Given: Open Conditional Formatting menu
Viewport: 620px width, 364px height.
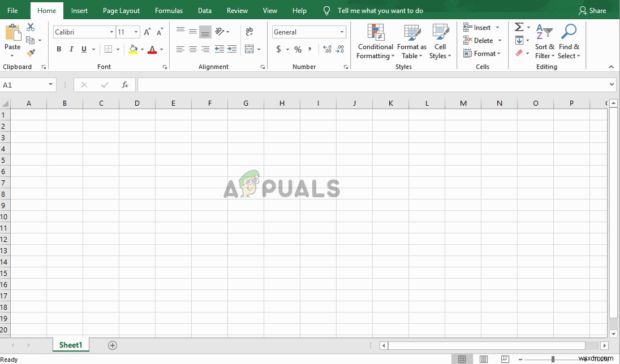Looking at the screenshot, I should point(375,41).
